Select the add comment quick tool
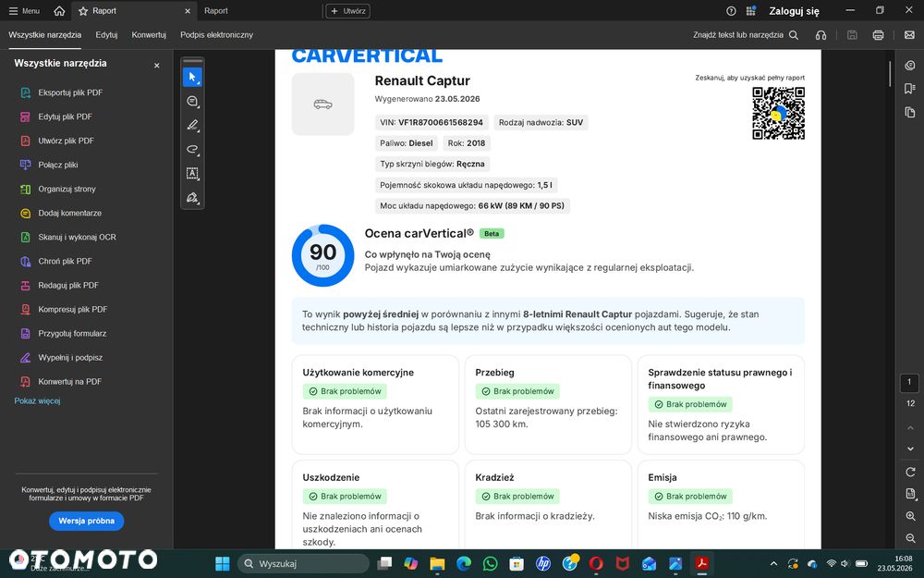The height and width of the screenshot is (578, 924). [x=192, y=101]
